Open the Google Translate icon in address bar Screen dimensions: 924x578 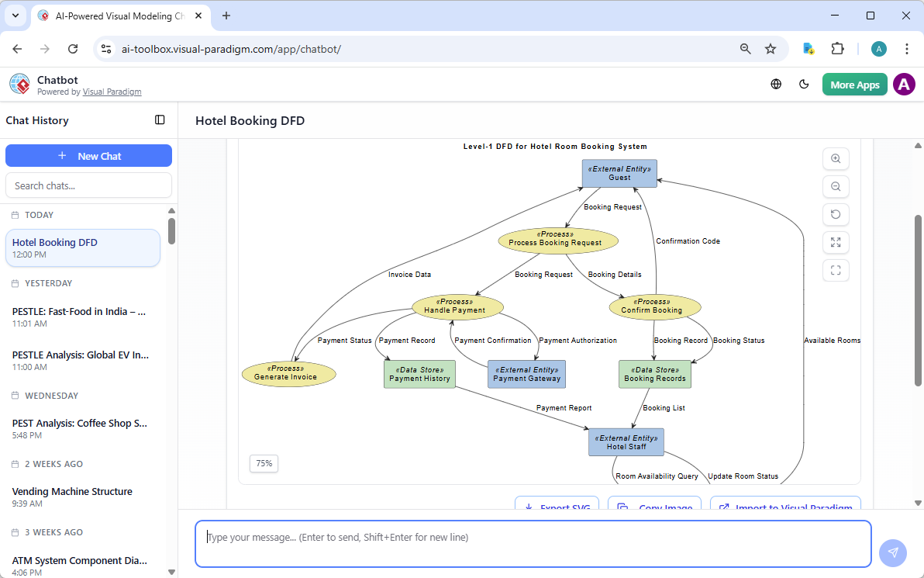(808, 48)
